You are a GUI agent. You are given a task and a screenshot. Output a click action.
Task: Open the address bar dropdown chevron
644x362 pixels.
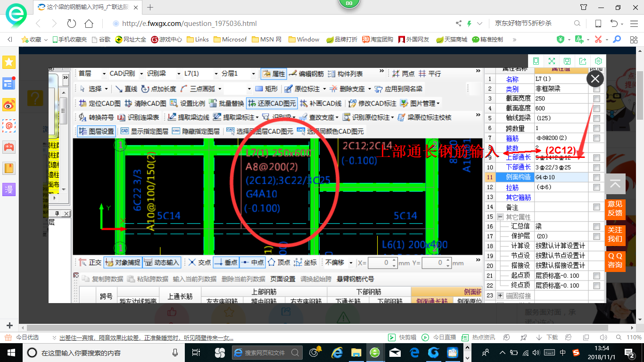click(x=480, y=23)
